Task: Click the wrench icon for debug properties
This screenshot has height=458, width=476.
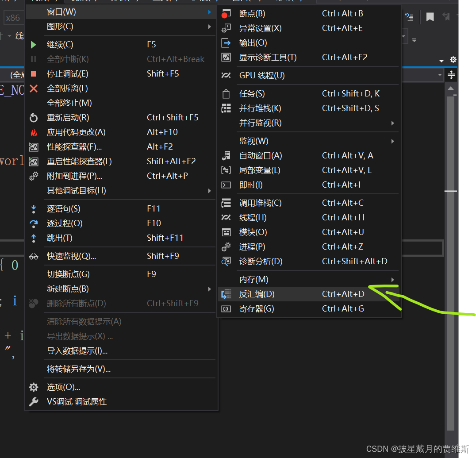Action: (x=33, y=402)
